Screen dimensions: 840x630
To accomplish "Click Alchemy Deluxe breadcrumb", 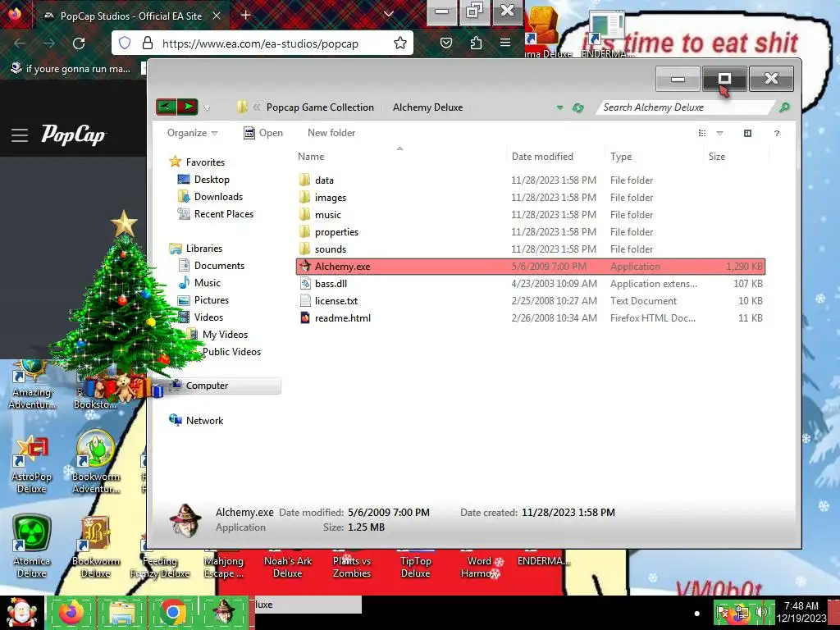I will click(427, 107).
